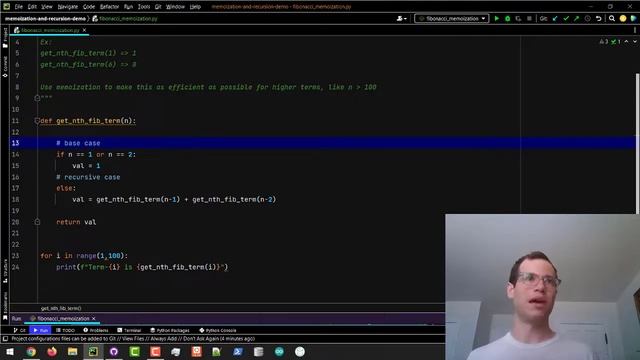Open the Git menu
Screen dimensions: 640x360
coord(158,7)
